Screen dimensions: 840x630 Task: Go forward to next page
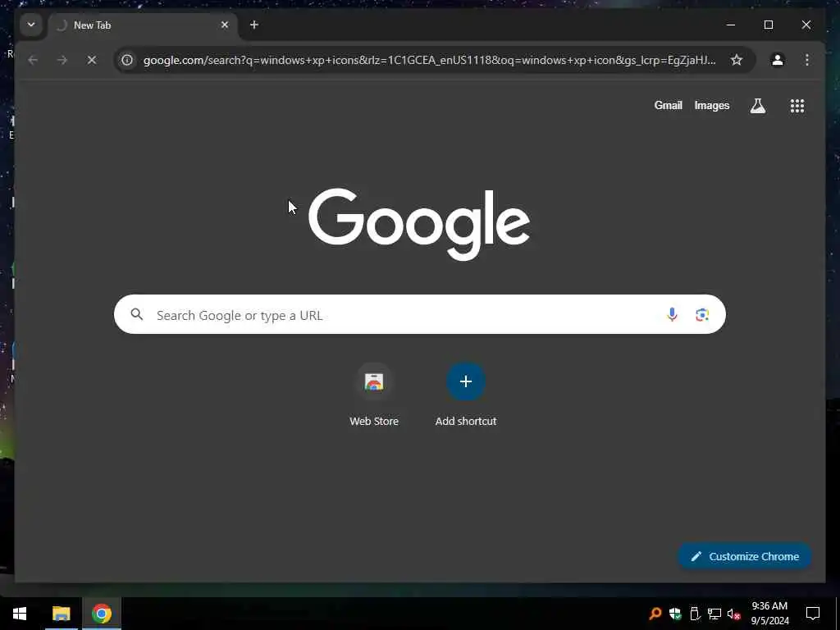click(62, 60)
